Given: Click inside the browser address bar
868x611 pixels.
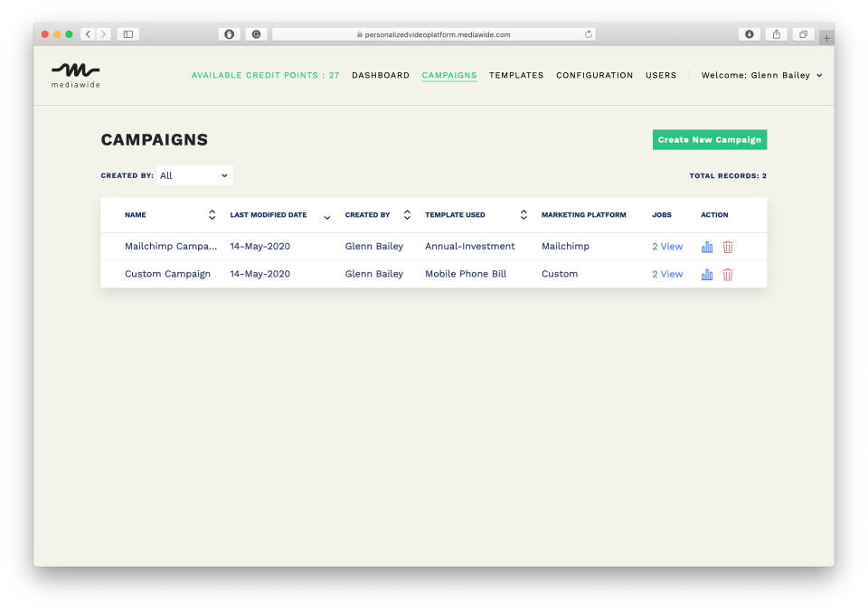Looking at the screenshot, I should (434, 34).
